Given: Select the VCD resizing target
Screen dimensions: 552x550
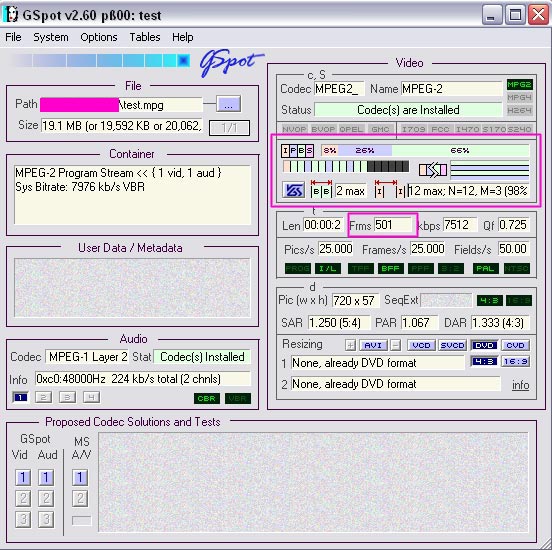Looking at the screenshot, I should pyautogui.click(x=421, y=345).
